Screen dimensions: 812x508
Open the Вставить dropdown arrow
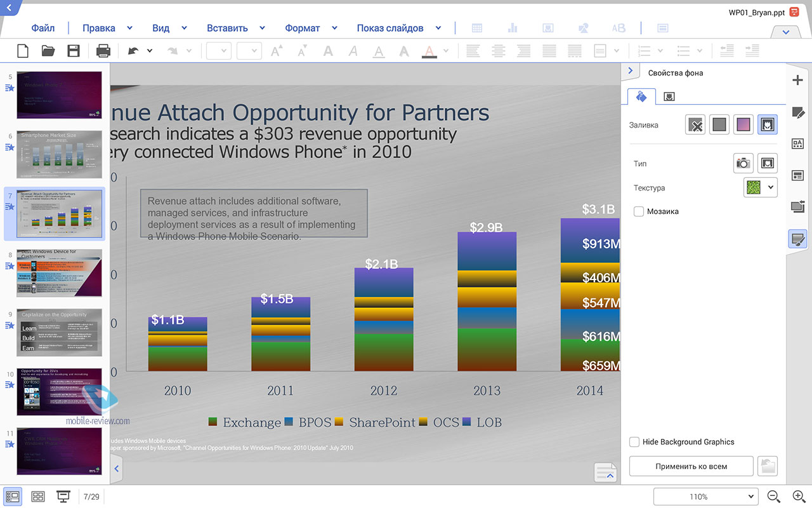click(261, 28)
